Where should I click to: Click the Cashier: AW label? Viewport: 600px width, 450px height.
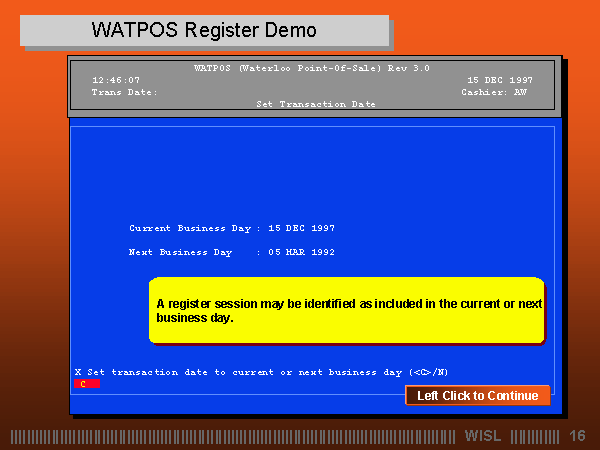point(494,92)
